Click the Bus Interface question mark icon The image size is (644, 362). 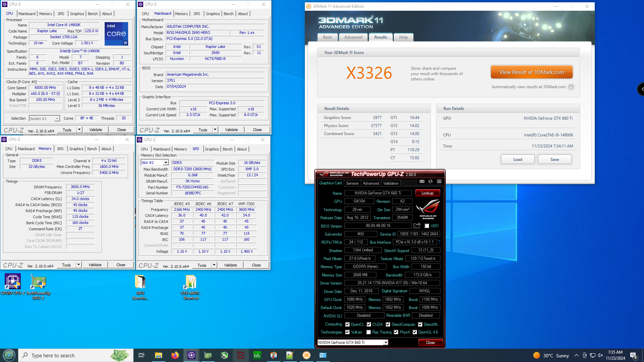[x=439, y=242]
